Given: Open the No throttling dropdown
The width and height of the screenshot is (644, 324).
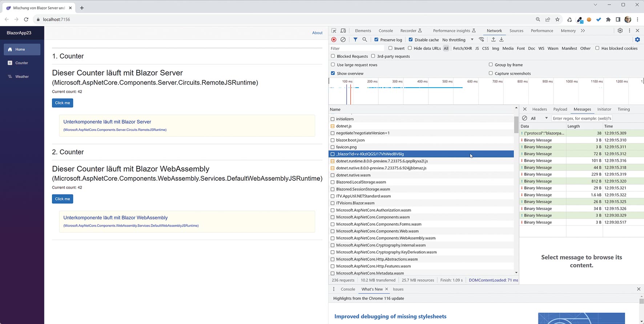Looking at the screenshot, I should [x=458, y=40].
